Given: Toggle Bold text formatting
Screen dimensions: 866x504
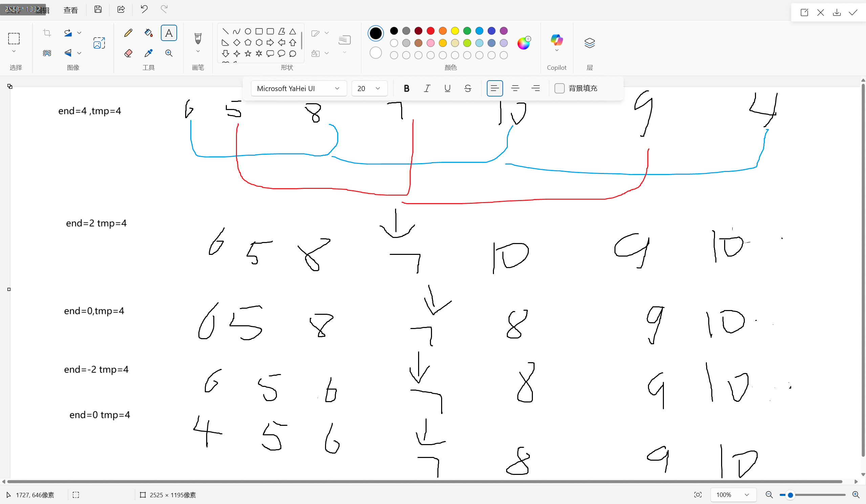Looking at the screenshot, I should (407, 88).
